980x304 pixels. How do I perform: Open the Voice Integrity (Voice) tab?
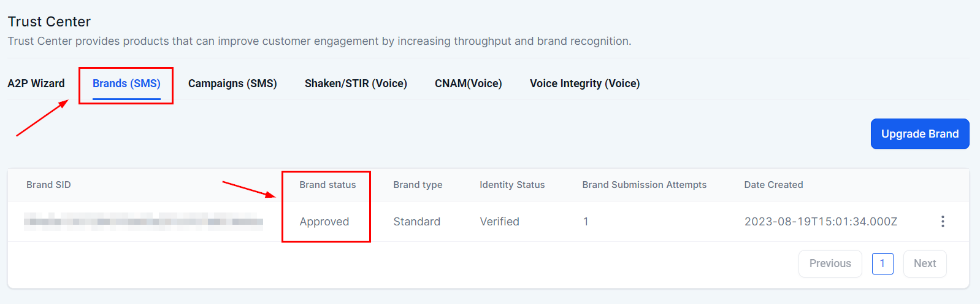(584, 84)
